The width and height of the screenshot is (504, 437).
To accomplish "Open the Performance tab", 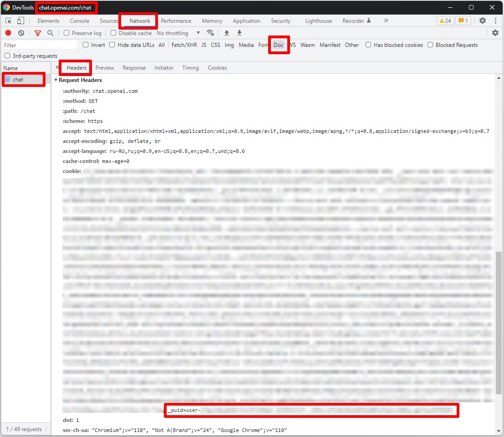I will point(176,21).
